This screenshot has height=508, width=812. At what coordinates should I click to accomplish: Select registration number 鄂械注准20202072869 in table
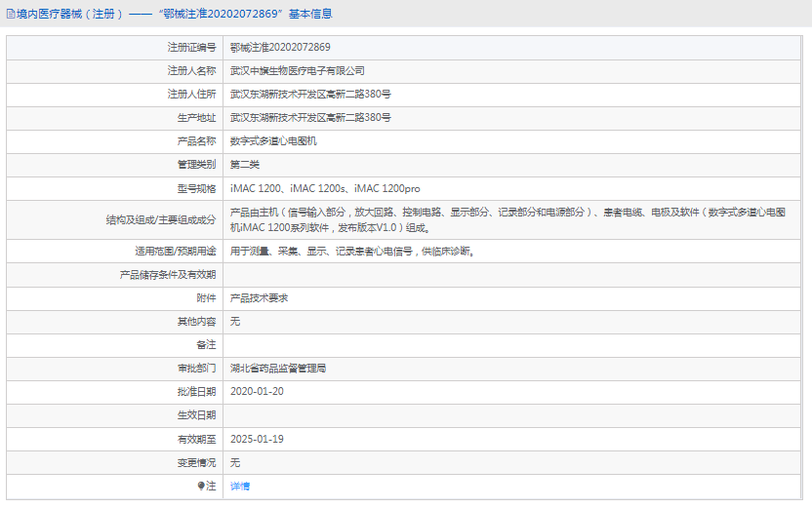point(280,48)
